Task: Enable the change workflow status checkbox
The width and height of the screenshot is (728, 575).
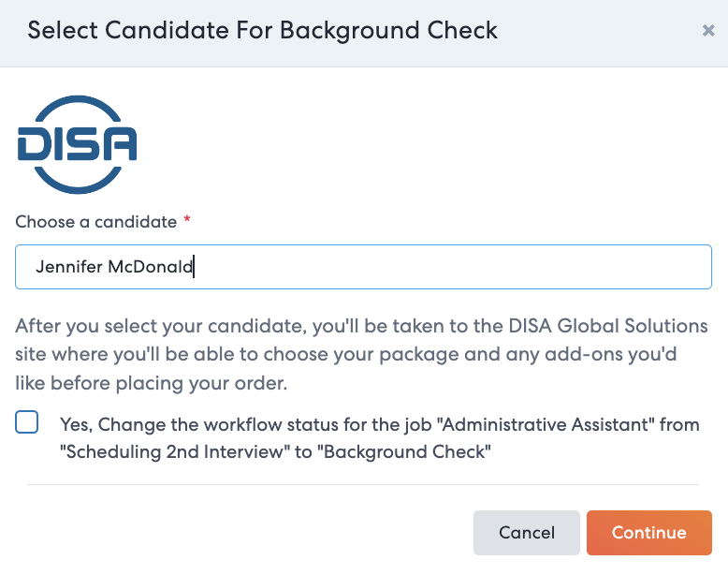Action: 26,422
